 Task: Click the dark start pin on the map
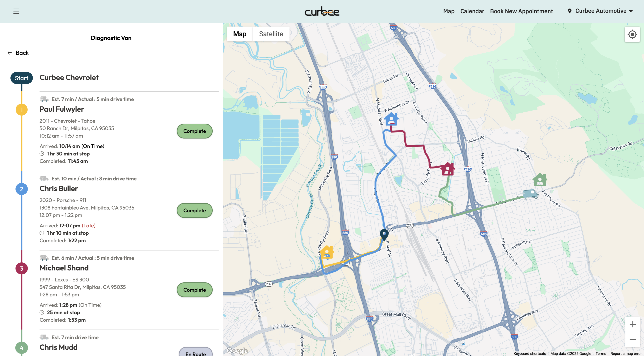point(384,235)
